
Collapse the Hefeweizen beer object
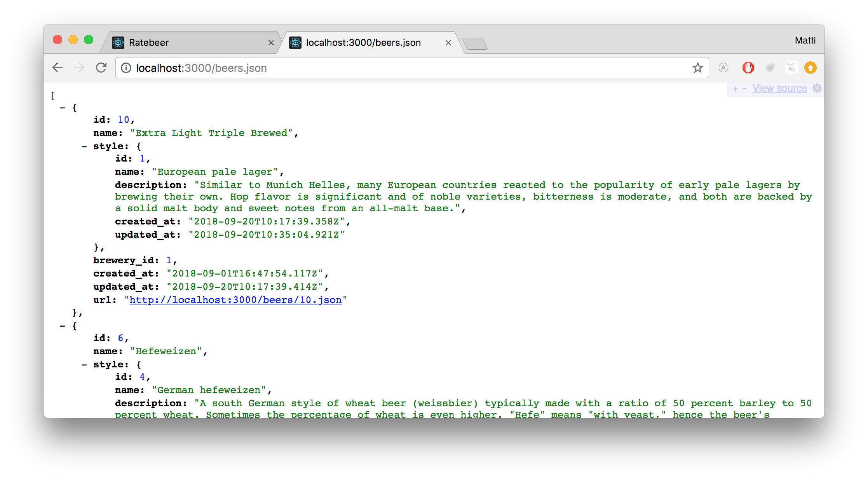click(63, 326)
